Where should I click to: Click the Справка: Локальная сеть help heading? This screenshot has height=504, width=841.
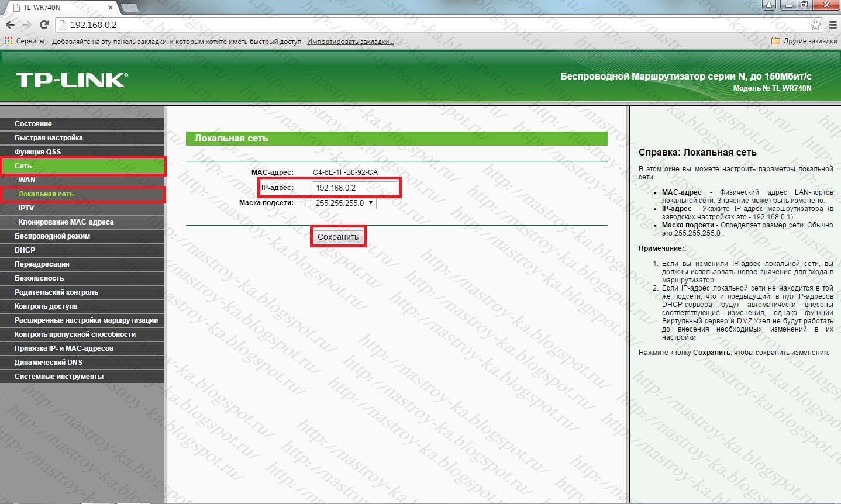tap(697, 152)
